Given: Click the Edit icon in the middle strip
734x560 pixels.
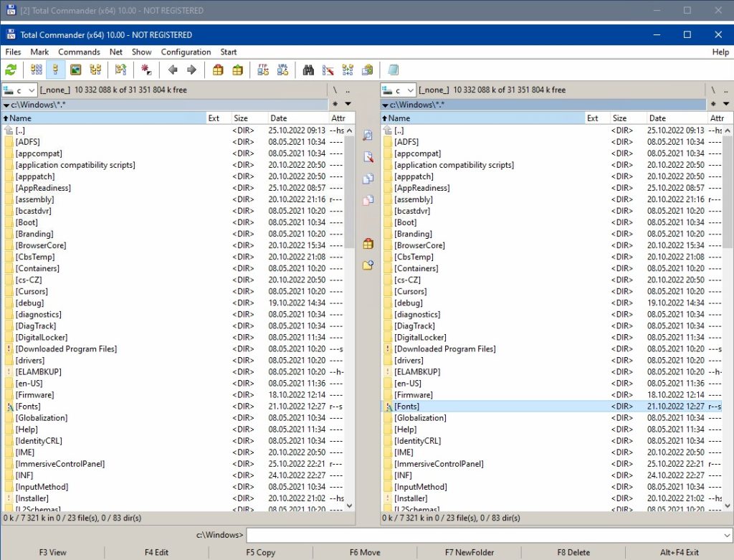Looking at the screenshot, I should click(x=368, y=157).
